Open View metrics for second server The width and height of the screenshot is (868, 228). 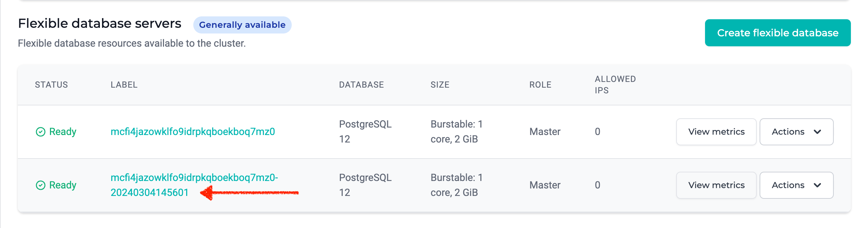point(716,185)
